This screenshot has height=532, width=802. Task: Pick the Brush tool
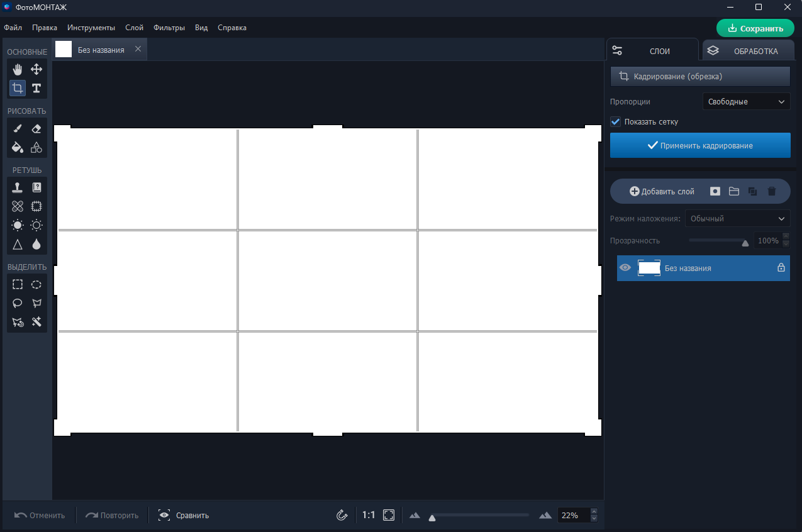[18, 128]
